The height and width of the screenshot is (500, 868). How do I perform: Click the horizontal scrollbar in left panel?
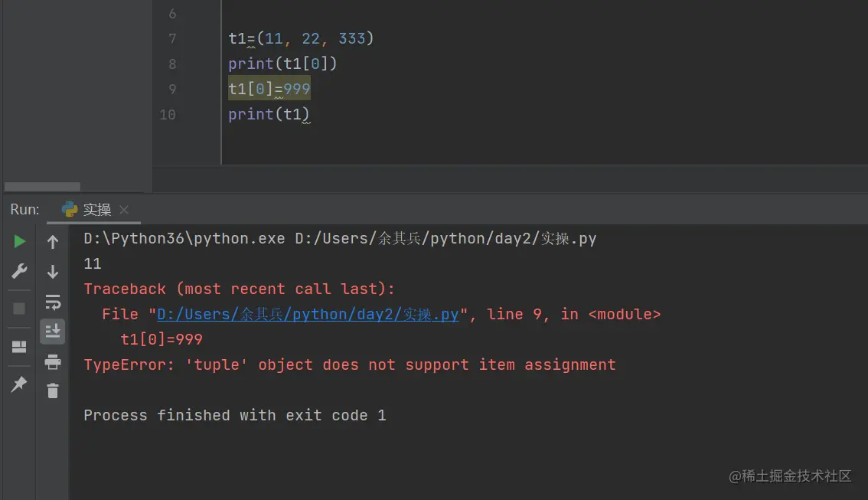point(42,187)
